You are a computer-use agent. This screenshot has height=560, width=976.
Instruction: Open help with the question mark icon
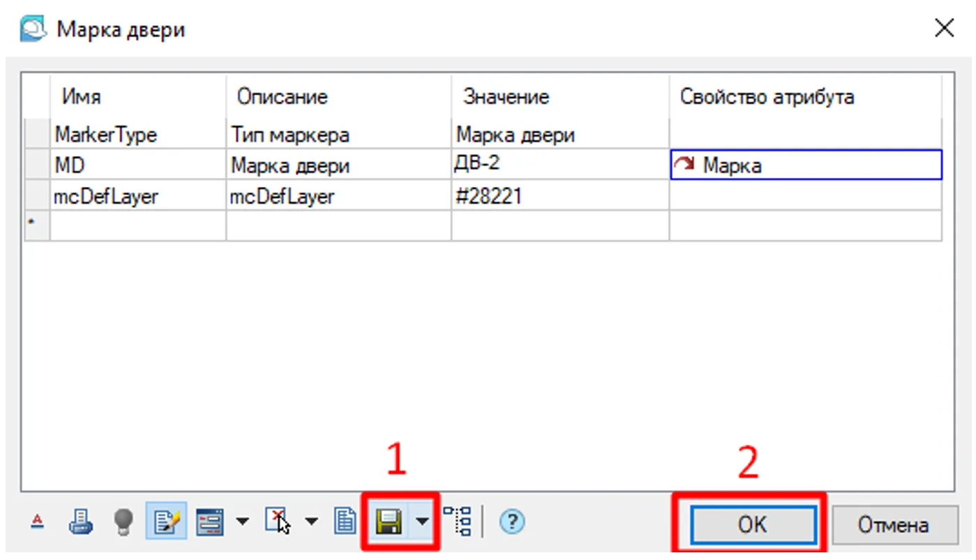512,522
